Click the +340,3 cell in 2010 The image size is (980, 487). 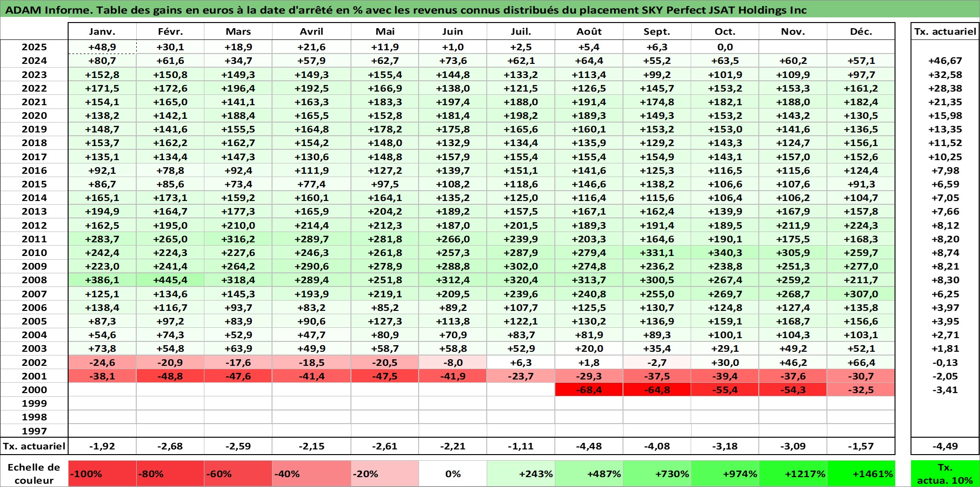click(x=725, y=253)
